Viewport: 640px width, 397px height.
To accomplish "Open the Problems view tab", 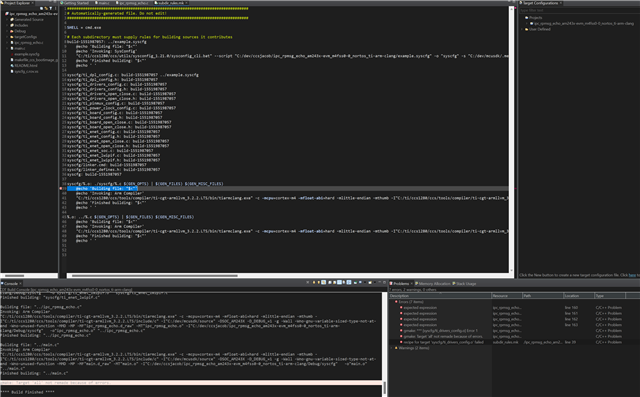I will coord(401,284).
